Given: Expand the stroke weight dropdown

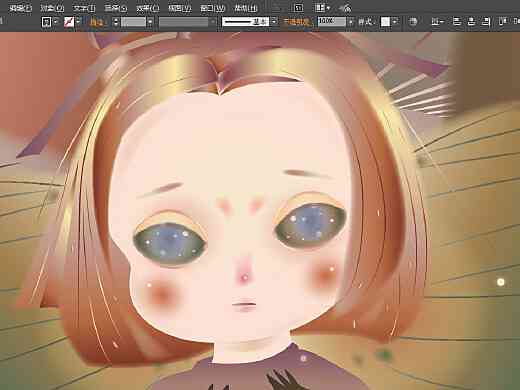Looking at the screenshot, I should 150,22.
